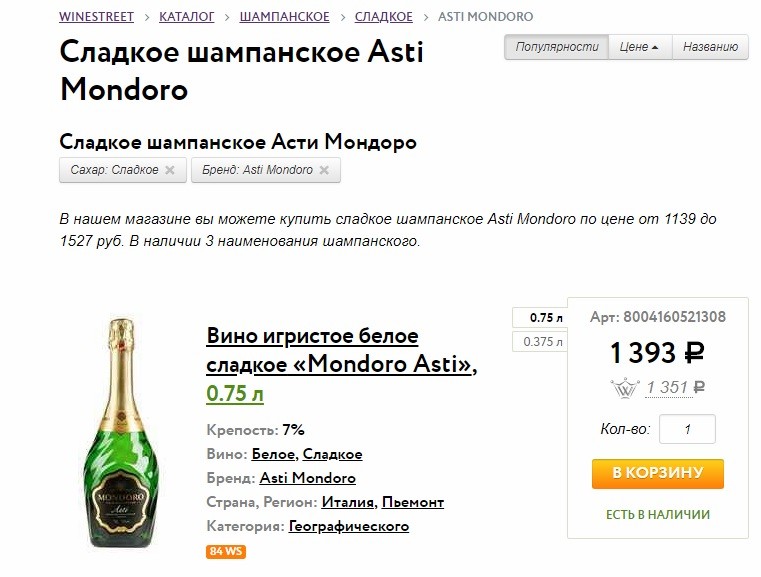Open the Mondoro Asti product title link

(340, 350)
